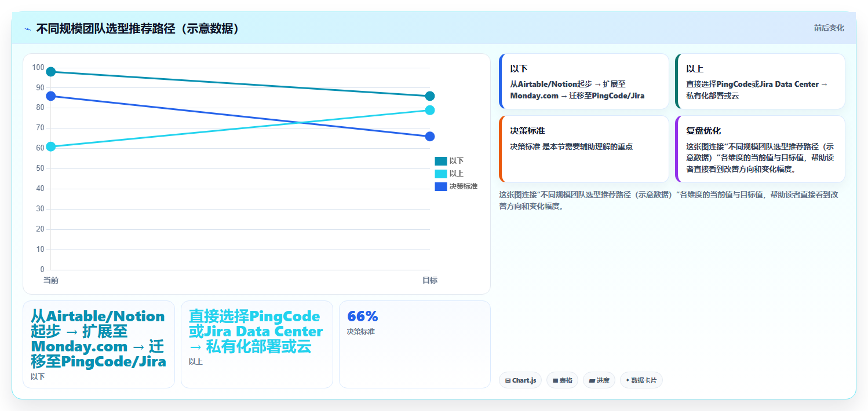Click the 以下 legend label text
Viewport: 868px width, 411px height.
point(457,161)
